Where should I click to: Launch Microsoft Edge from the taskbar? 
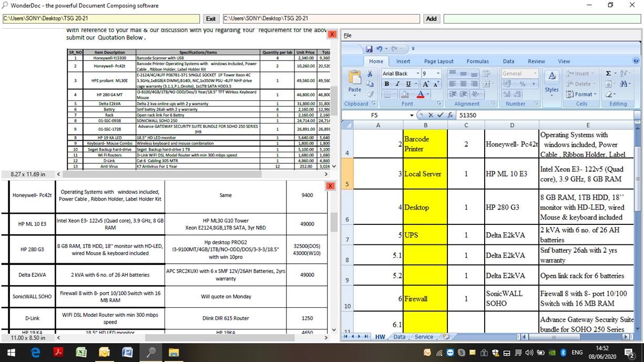(35, 353)
